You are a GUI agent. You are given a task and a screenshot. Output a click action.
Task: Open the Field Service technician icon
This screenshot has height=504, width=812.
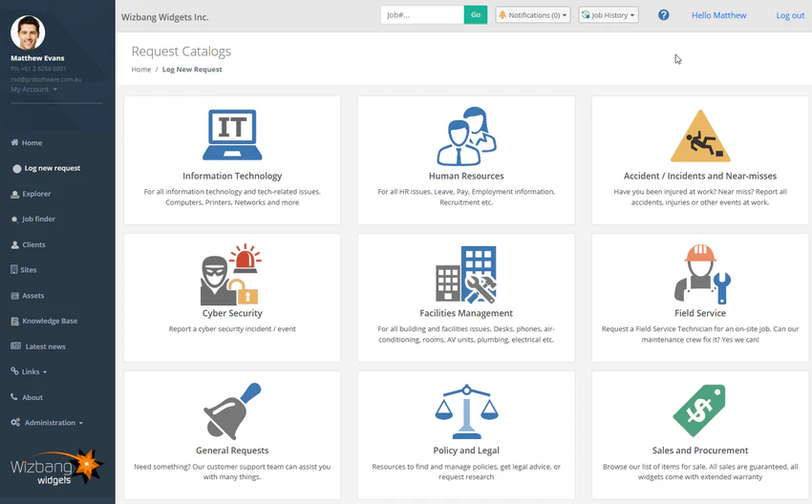click(x=702, y=274)
